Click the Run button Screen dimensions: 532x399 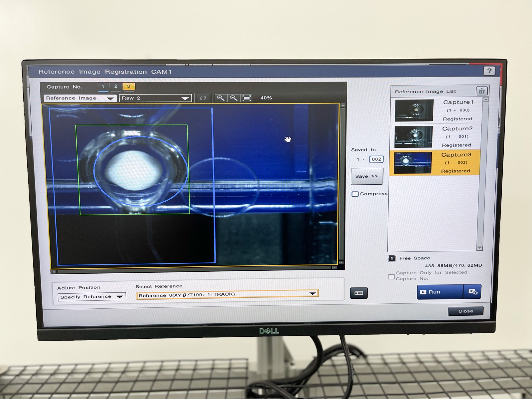(x=440, y=292)
